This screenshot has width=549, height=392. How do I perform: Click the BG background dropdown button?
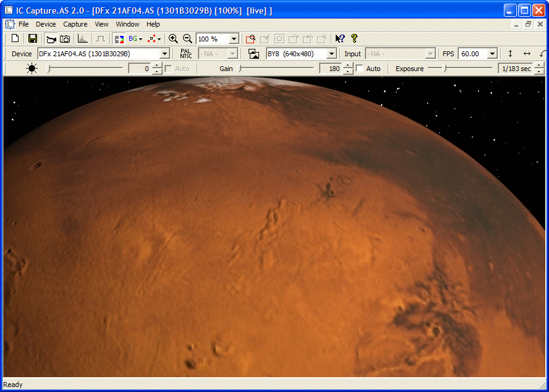point(135,39)
